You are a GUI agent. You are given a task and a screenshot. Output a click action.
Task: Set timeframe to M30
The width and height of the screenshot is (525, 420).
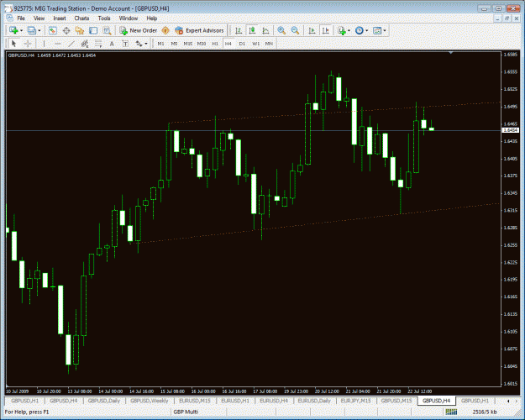tap(202, 44)
